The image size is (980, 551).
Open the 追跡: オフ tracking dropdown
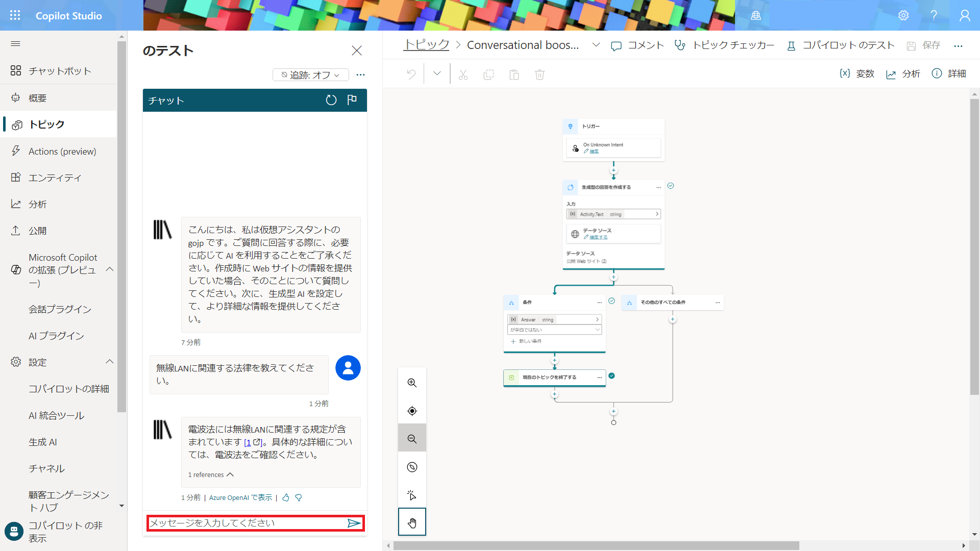pyautogui.click(x=310, y=75)
